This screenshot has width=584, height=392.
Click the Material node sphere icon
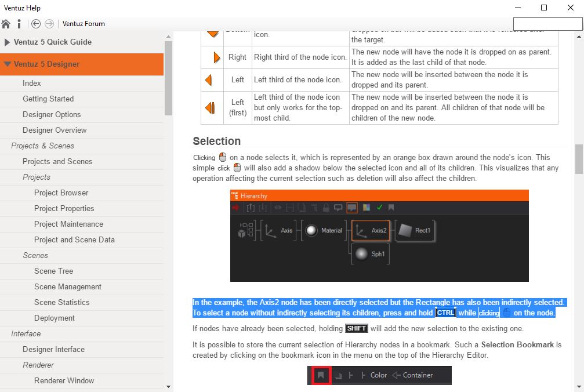[x=312, y=230]
